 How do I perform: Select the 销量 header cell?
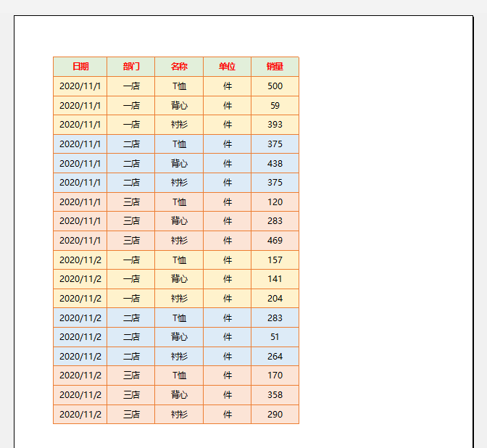click(x=275, y=67)
